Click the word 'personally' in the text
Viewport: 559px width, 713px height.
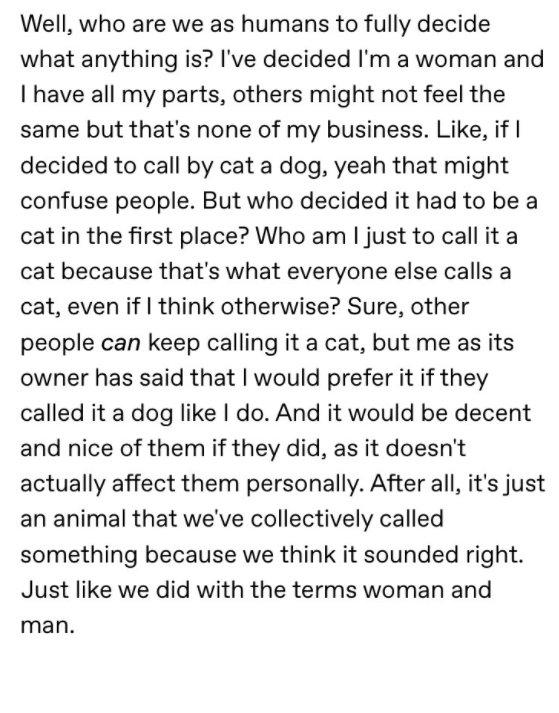(304, 485)
